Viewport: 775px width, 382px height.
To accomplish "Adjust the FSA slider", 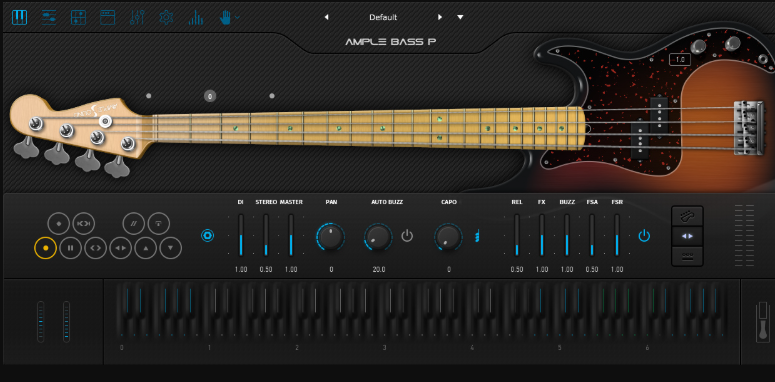I will point(592,235).
